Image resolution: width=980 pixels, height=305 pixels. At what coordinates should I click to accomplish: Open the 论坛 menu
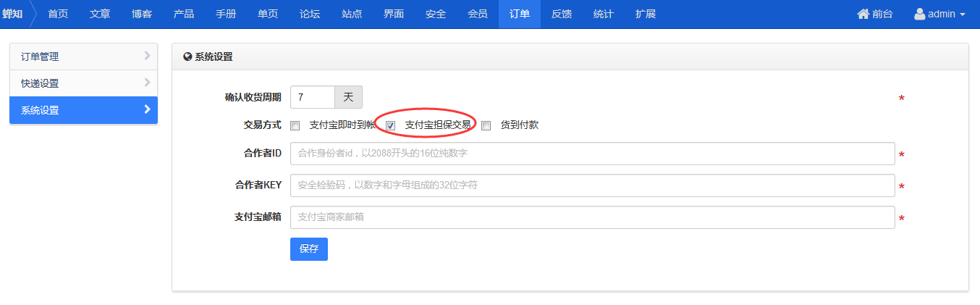310,14
